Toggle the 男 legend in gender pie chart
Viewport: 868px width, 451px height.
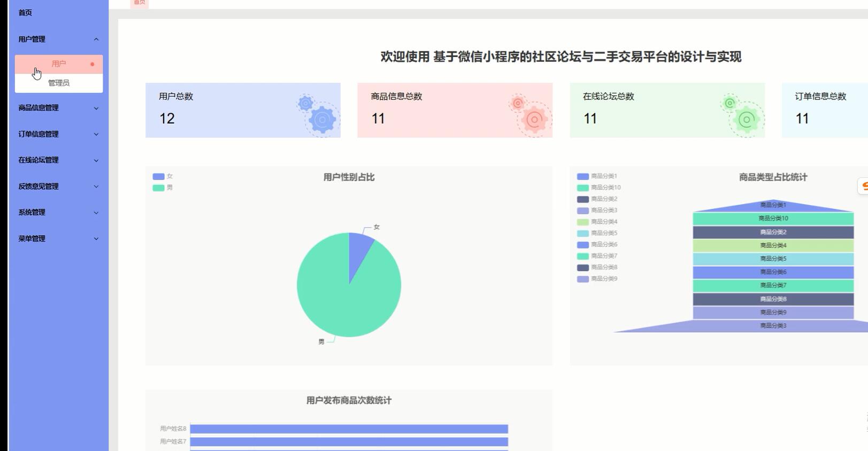click(x=163, y=188)
